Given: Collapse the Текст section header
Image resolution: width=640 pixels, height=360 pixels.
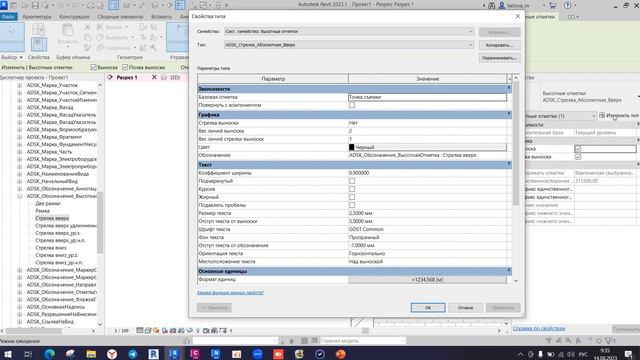Looking at the screenshot, I should tap(354, 164).
